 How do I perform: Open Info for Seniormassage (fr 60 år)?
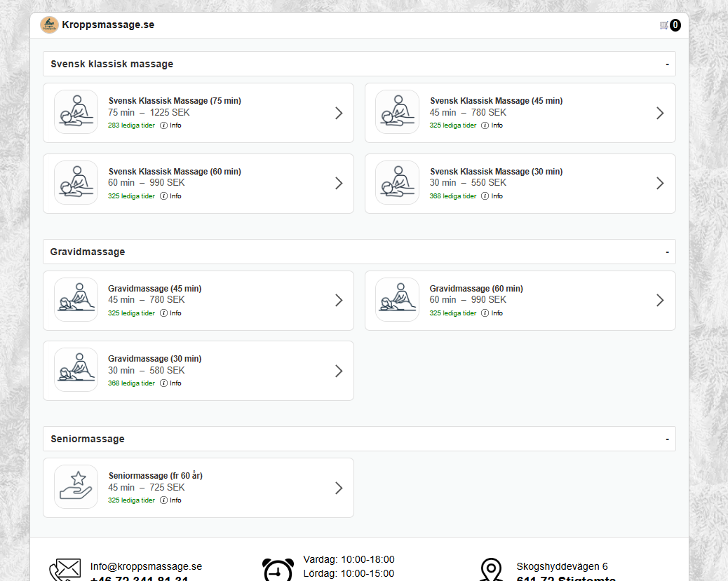click(x=170, y=500)
